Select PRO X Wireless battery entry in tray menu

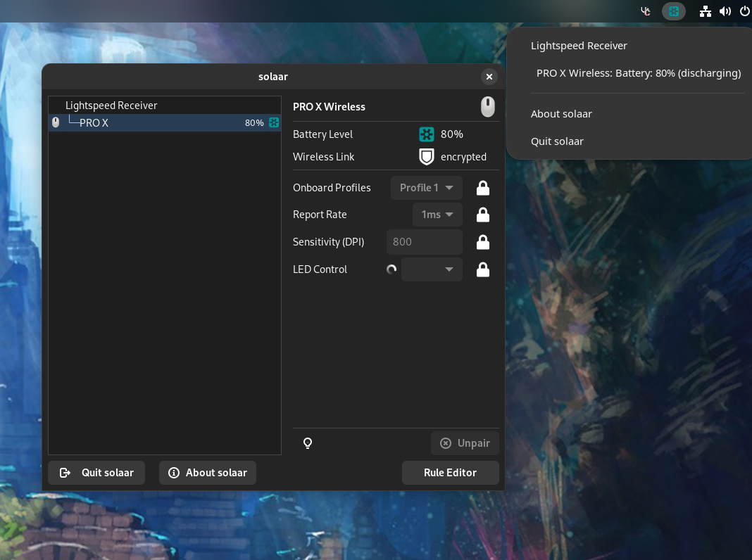(639, 73)
